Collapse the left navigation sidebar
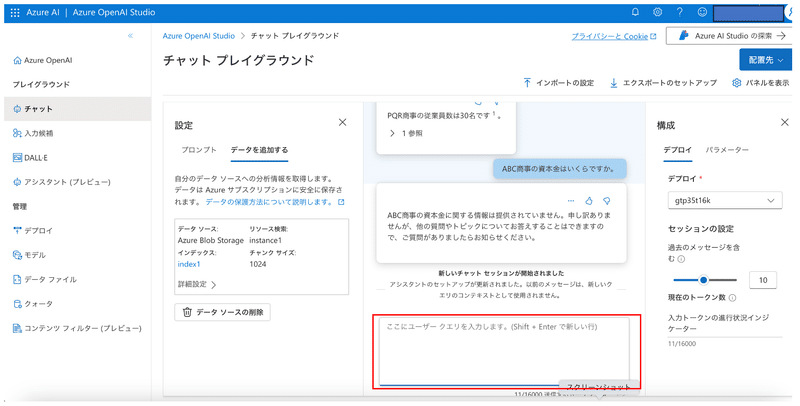The height and width of the screenshot is (406, 800). 131,36
